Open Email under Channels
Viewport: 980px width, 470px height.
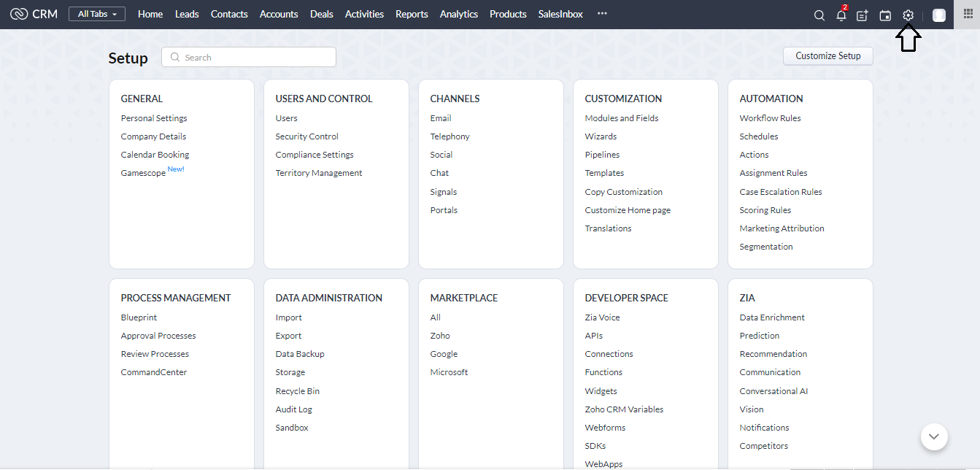(441, 118)
